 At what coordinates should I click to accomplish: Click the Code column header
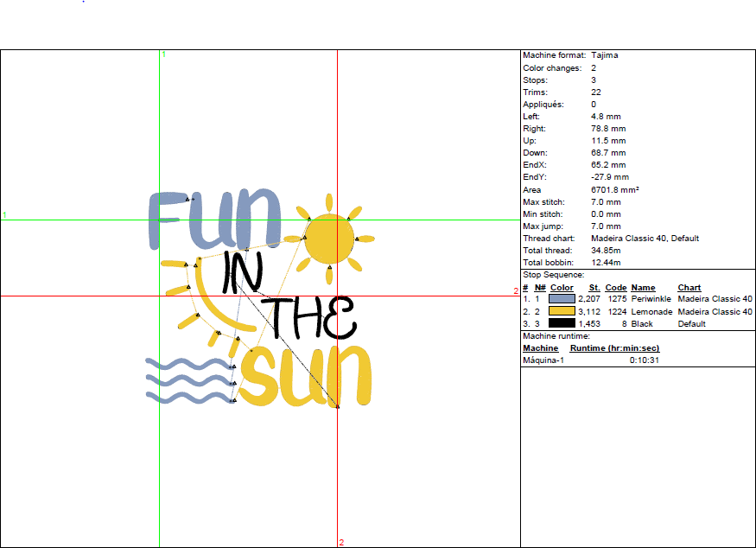[x=616, y=287]
